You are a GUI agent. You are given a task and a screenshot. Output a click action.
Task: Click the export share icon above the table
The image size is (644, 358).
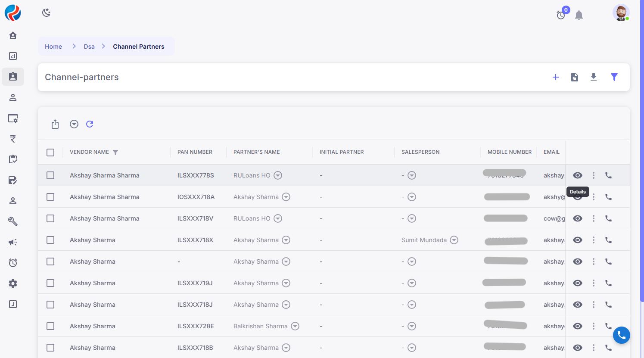(55, 124)
